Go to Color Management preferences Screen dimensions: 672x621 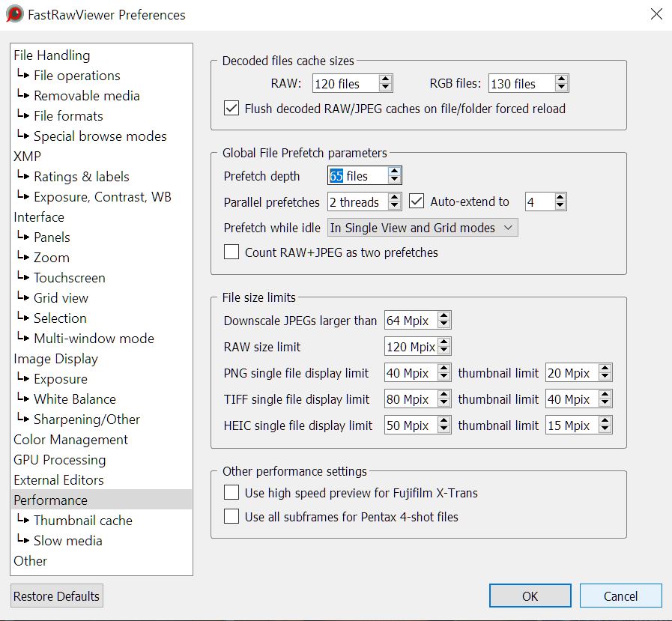pyautogui.click(x=70, y=440)
